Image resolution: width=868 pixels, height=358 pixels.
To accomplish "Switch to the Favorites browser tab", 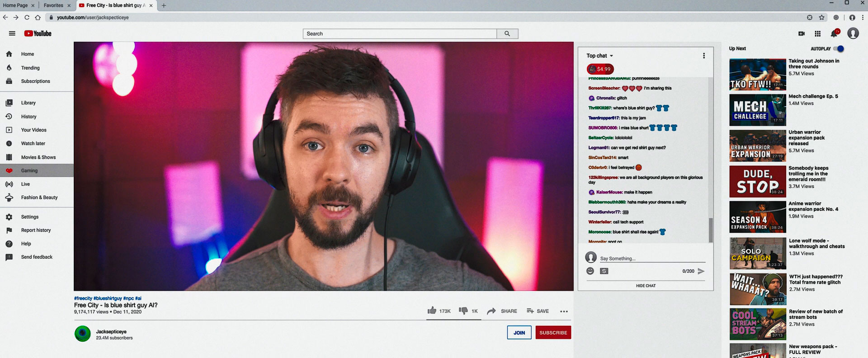I will point(53,5).
